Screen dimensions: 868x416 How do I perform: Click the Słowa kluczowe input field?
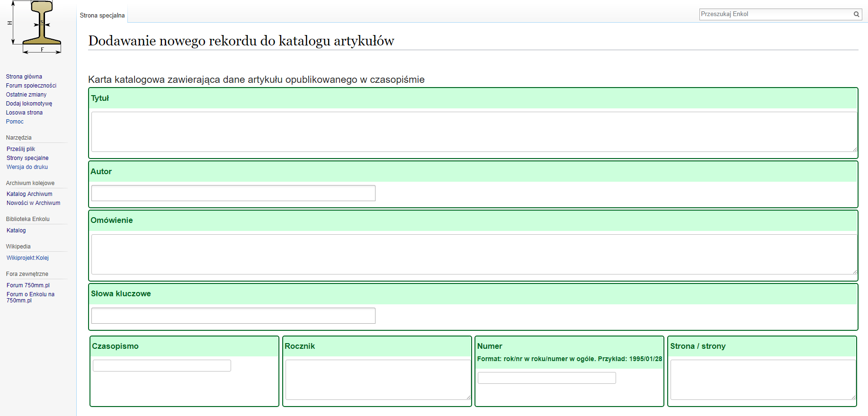pyautogui.click(x=233, y=316)
